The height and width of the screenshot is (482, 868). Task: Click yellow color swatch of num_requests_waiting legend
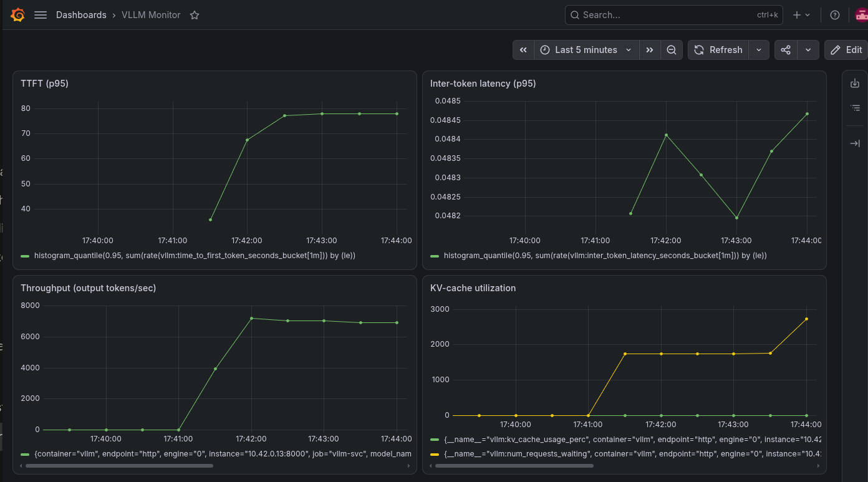[x=435, y=455]
